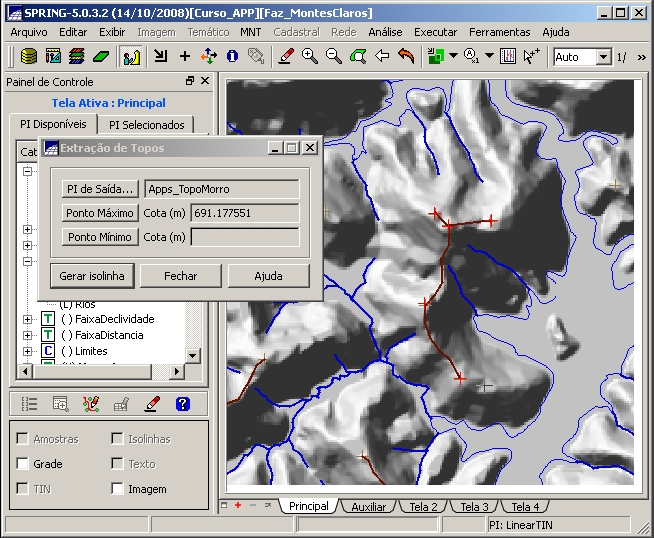Check the Imagem checkbox
Screen dimensions: 654x538
tap(118, 489)
